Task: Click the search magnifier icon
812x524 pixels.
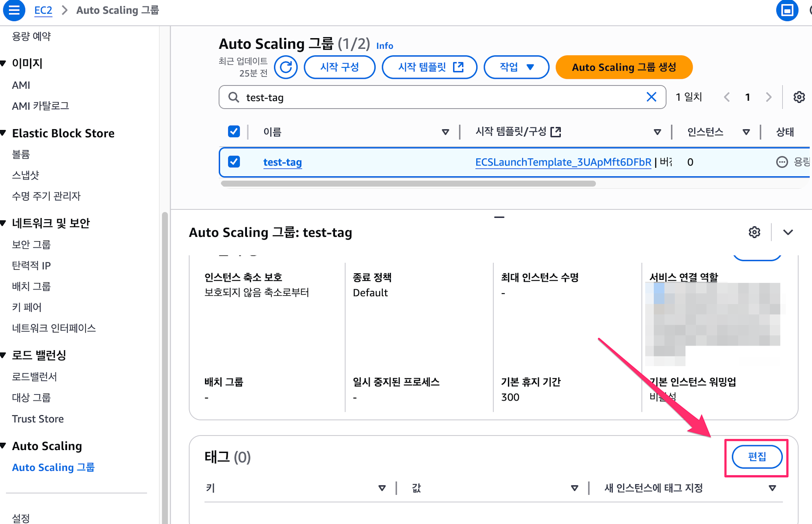Action: click(x=233, y=97)
